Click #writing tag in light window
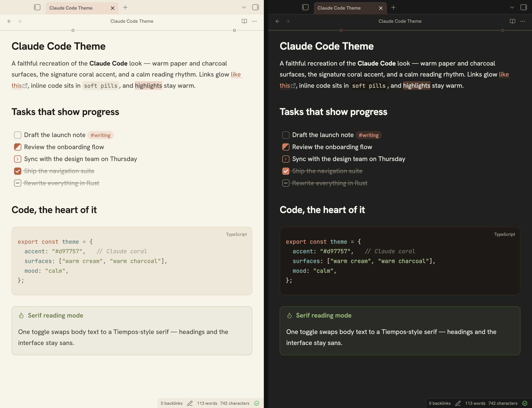 click(101, 135)
